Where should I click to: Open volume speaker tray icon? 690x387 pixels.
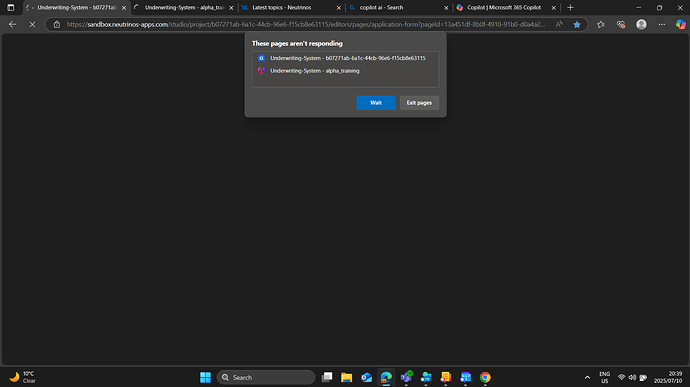pyautogui.click(x=632, y=377)
